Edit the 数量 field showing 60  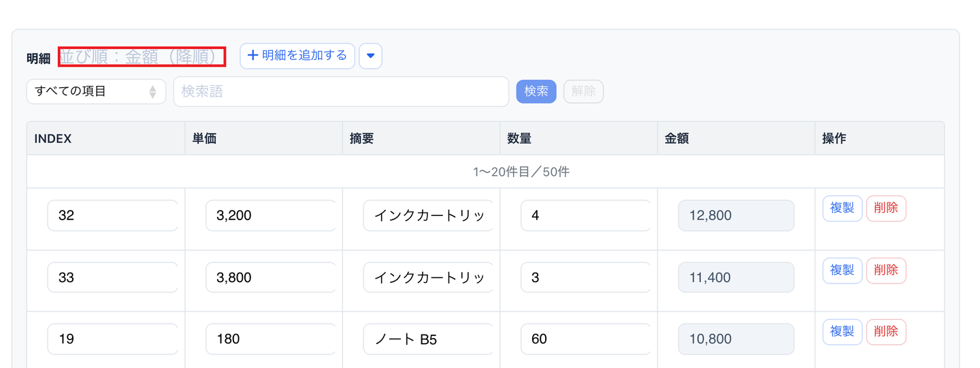coord(586,339)
